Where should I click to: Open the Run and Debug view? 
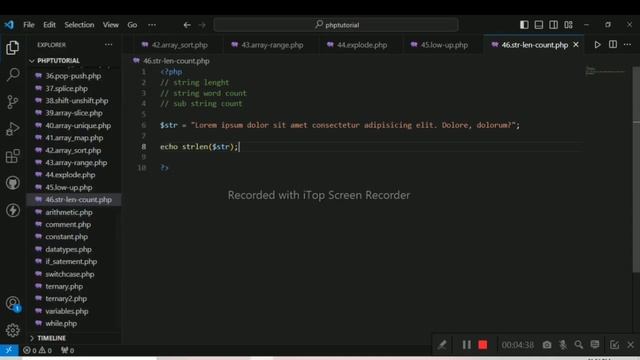pos(13,129)
